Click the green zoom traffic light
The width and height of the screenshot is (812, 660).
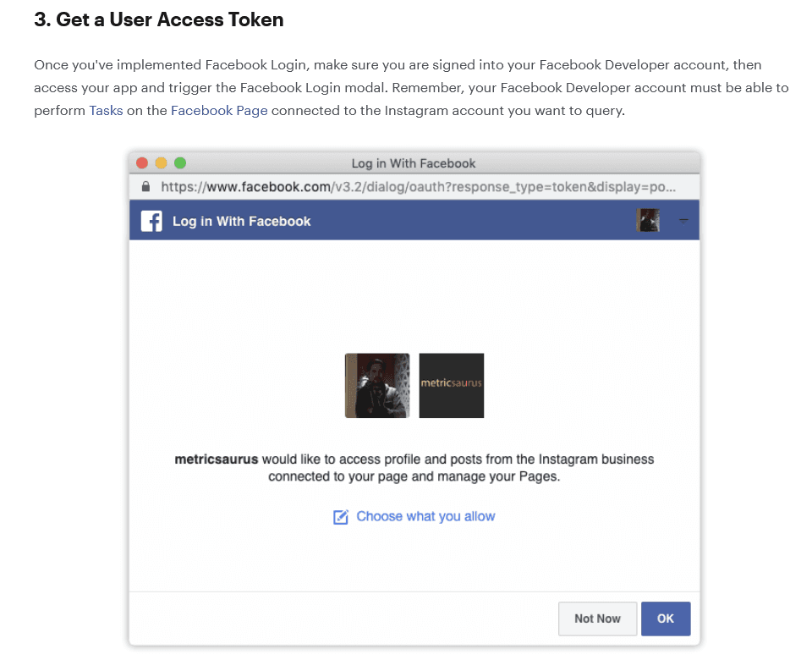[179, 162]
